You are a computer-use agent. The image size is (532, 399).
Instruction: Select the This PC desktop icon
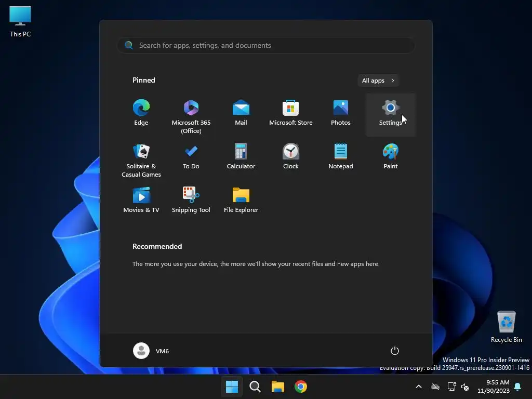[20, 22]
